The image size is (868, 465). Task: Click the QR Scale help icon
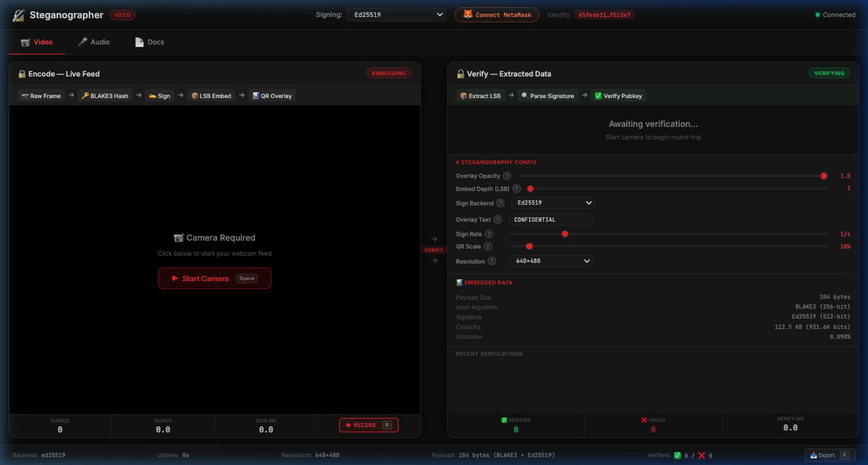click(x=488, y=247)
